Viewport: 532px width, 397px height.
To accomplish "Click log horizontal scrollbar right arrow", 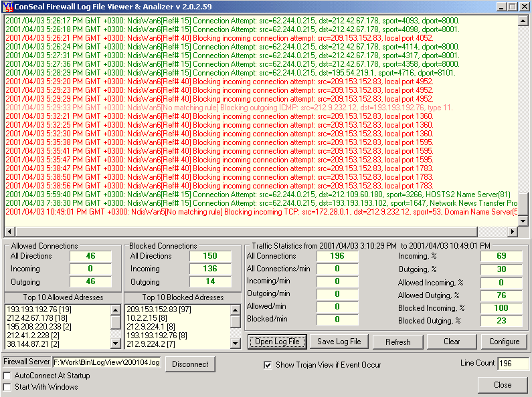I will tap(513, 232).
